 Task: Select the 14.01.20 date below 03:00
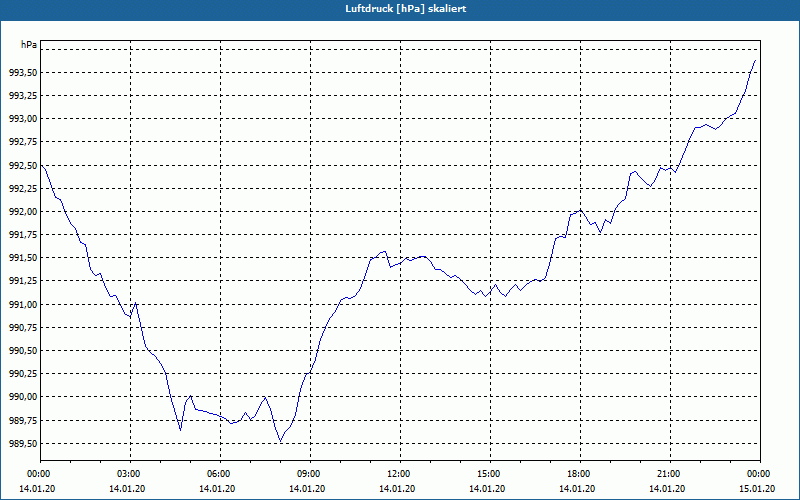tap(127, 489)
